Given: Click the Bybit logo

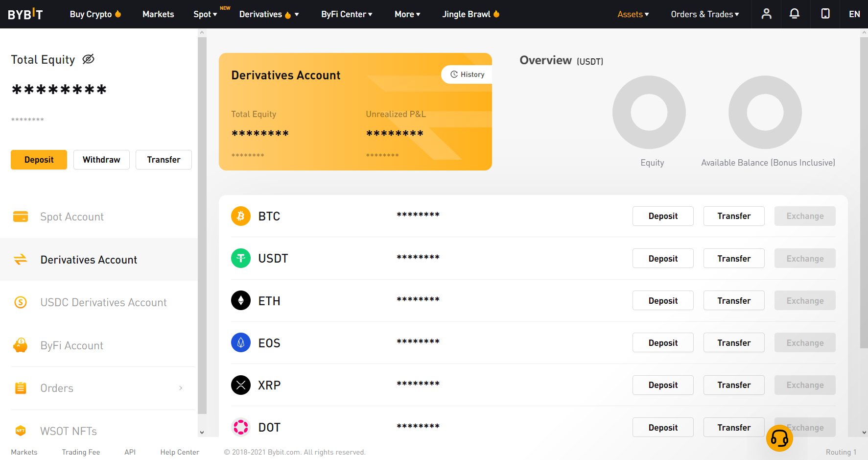Looking at the screenshot, I should 25,14.
